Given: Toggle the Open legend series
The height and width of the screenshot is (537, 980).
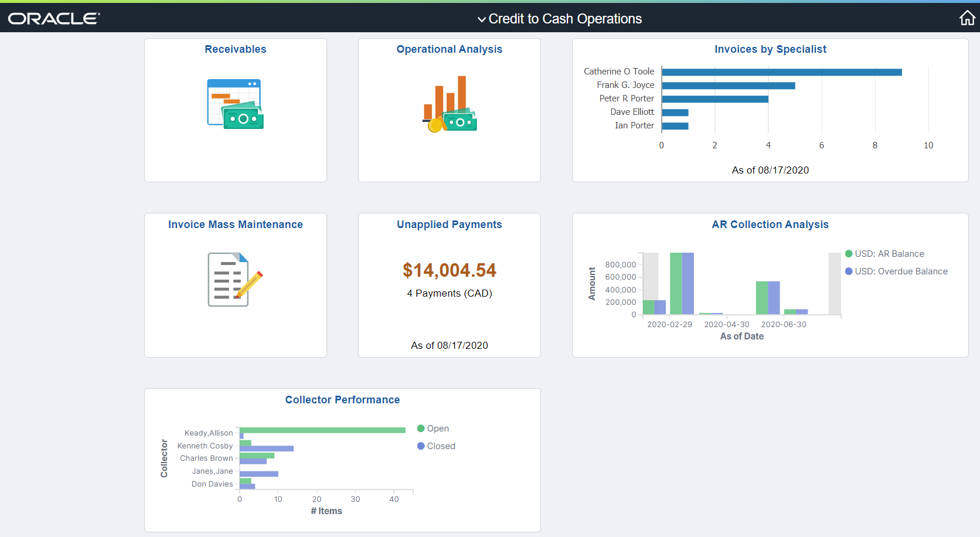Looking at the screenshot, I should coord(433,429).
